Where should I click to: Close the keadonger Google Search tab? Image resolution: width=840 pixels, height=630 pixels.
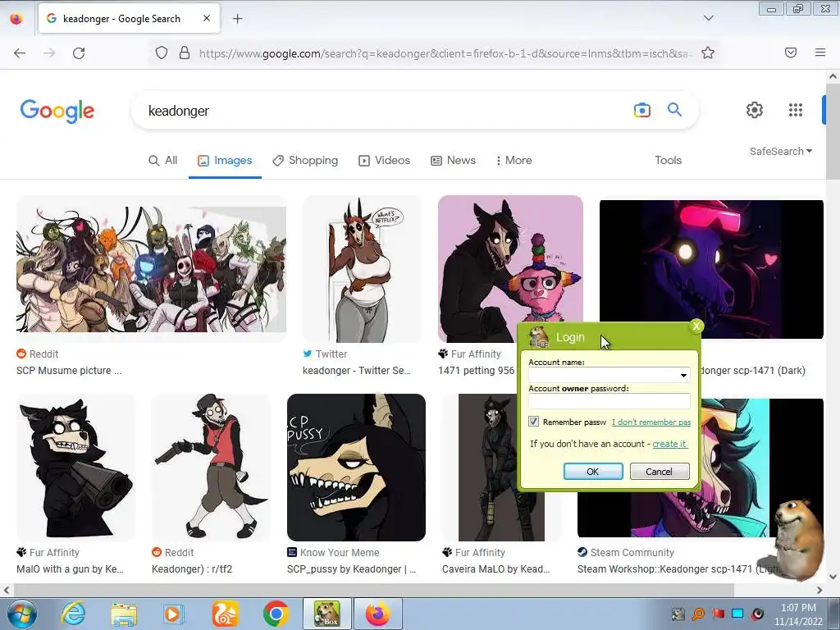pyautogui.click(x=206, y=18)
